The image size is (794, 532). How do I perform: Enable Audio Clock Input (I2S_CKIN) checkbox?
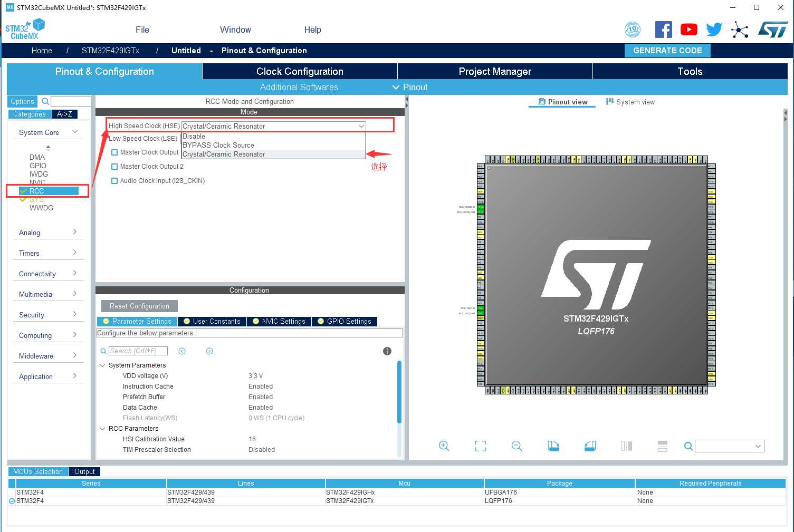coord(114,181)
